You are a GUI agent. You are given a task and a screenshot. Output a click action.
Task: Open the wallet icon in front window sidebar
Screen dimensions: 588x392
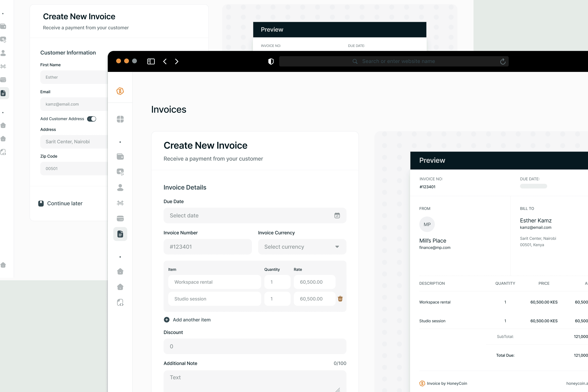tap(120, 156)
